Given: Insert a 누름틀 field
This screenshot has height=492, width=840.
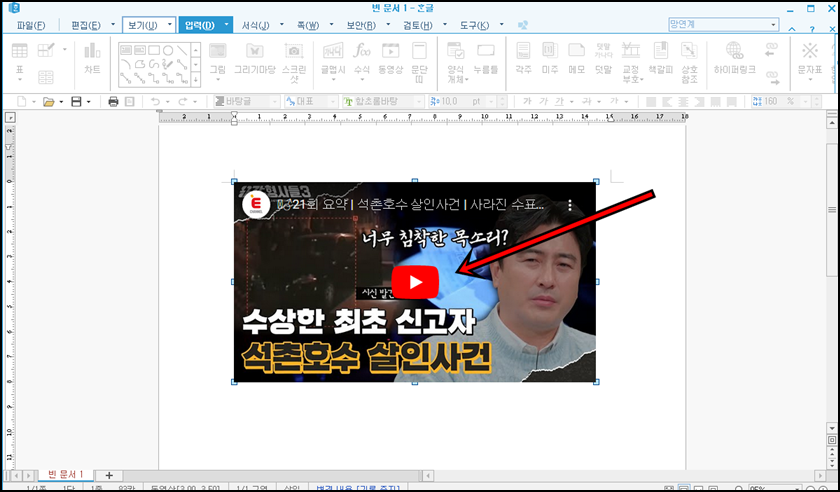Looking at the screenshot, I should (485, 58).
